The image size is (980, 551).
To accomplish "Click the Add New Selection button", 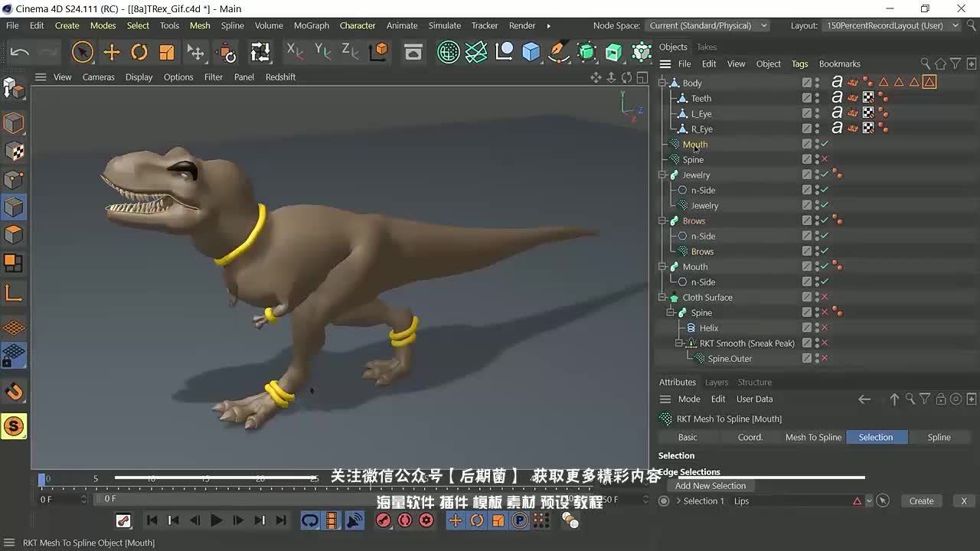I will tap(710, 485).
